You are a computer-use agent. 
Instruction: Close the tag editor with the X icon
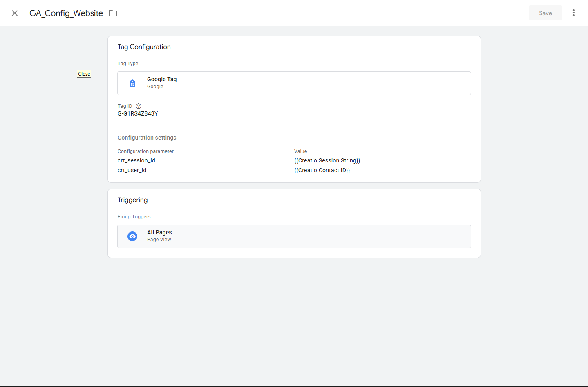(x=15, y=13)
